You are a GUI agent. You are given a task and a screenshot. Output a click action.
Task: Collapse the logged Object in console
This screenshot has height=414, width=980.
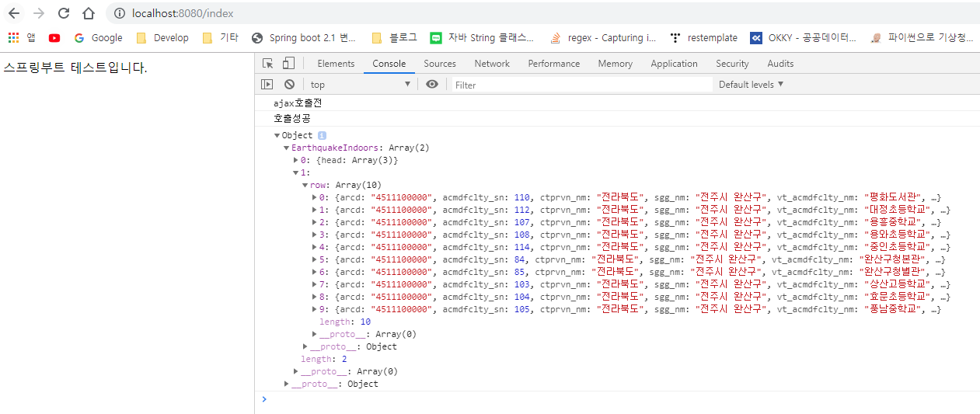pos(277,135)
